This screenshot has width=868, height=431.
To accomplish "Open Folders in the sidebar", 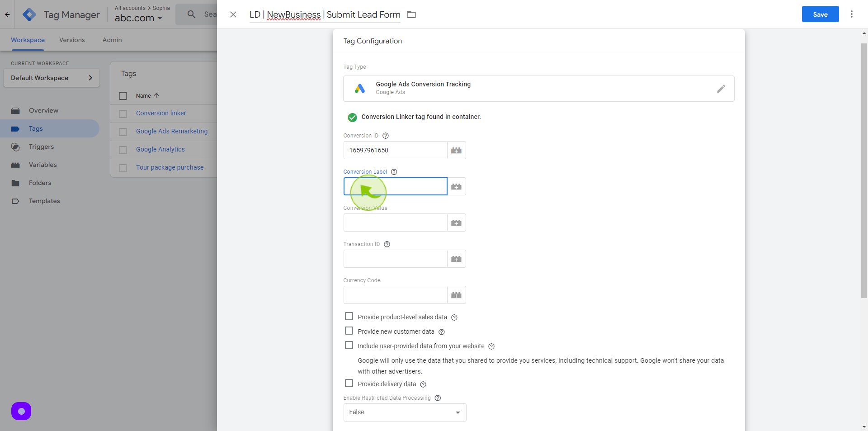I will pyautogui.click(x=40, y=183).
